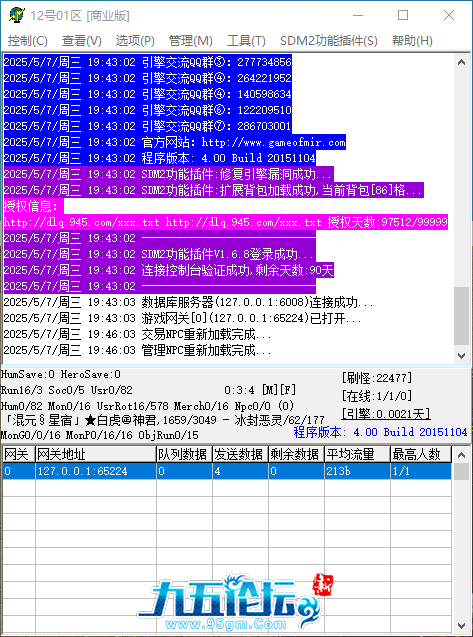Click gateway table scroll up arrow
Viewport: 473px width, 637px height.
[x=461, y=455]
